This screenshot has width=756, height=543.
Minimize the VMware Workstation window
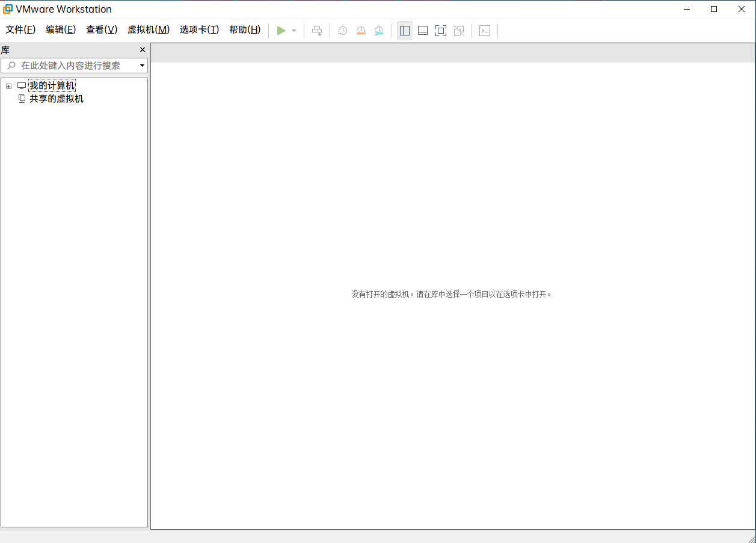tap(686, 9)
